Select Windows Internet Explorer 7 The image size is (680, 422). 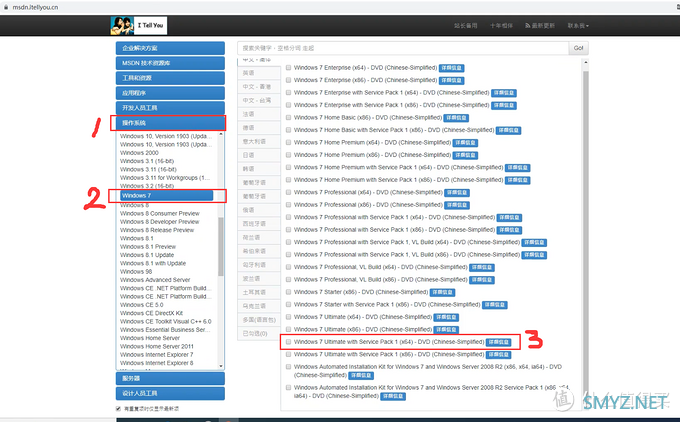click(157, 354)
